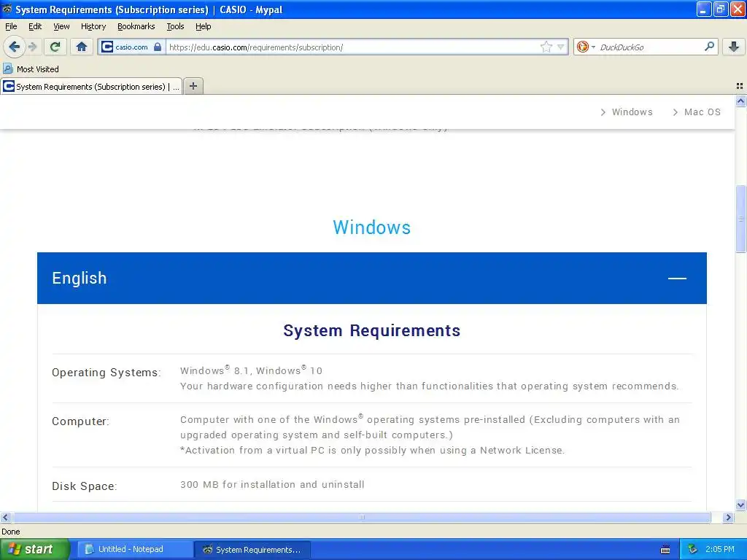Jump to Mac OS section link

[x=697, y=112]
